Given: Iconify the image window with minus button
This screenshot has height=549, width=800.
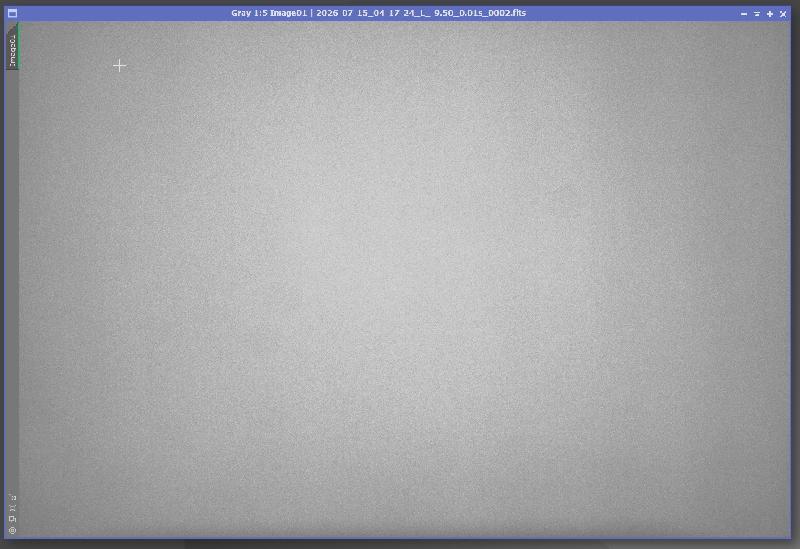Looking at the screenshot, I should [x=743, y=14].
